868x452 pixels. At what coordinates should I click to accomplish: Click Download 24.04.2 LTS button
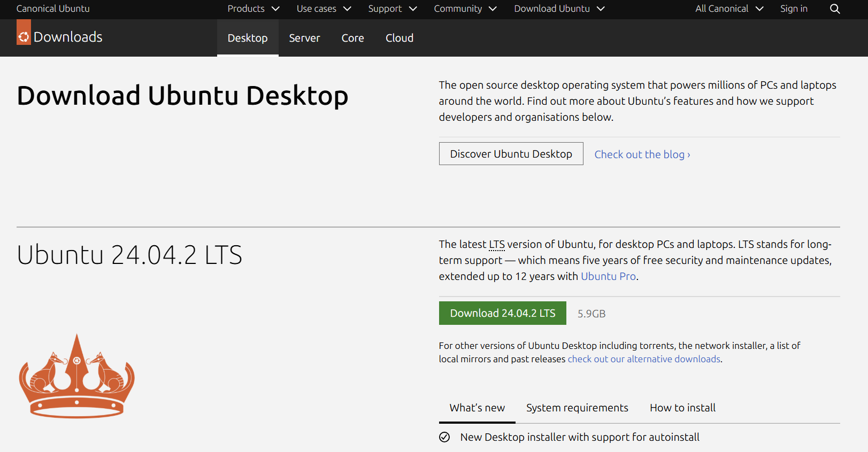pos(503,313)
